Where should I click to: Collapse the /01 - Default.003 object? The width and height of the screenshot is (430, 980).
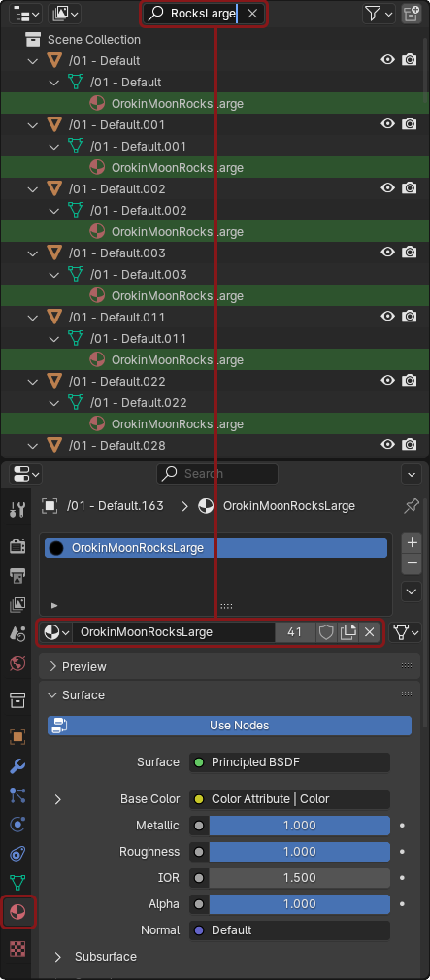(32, 253)
